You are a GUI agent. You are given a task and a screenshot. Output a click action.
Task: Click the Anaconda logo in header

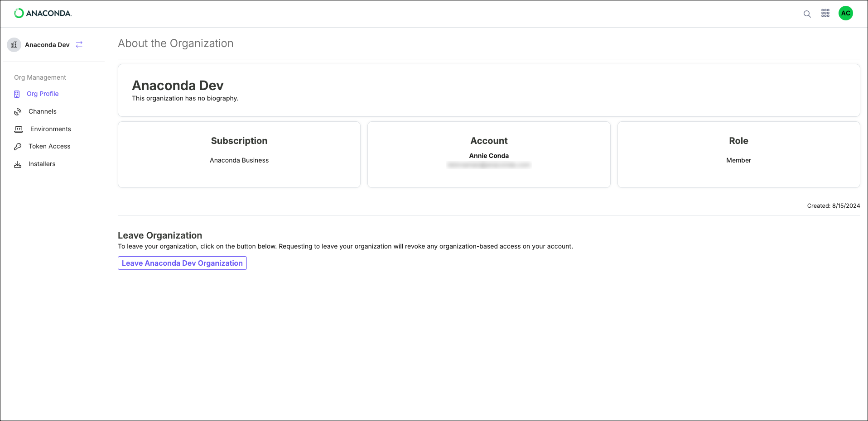pos(43,13)
